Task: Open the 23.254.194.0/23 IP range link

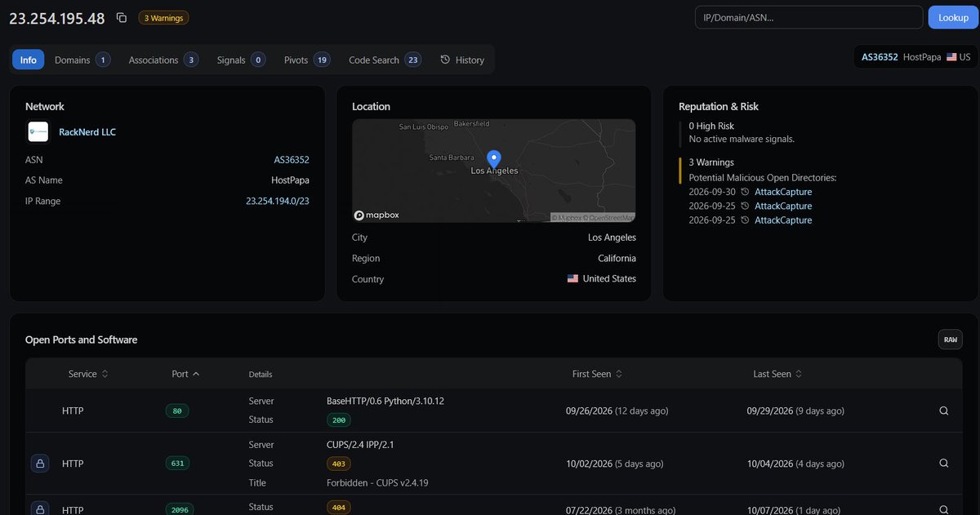Action: (x=278, y=201)
